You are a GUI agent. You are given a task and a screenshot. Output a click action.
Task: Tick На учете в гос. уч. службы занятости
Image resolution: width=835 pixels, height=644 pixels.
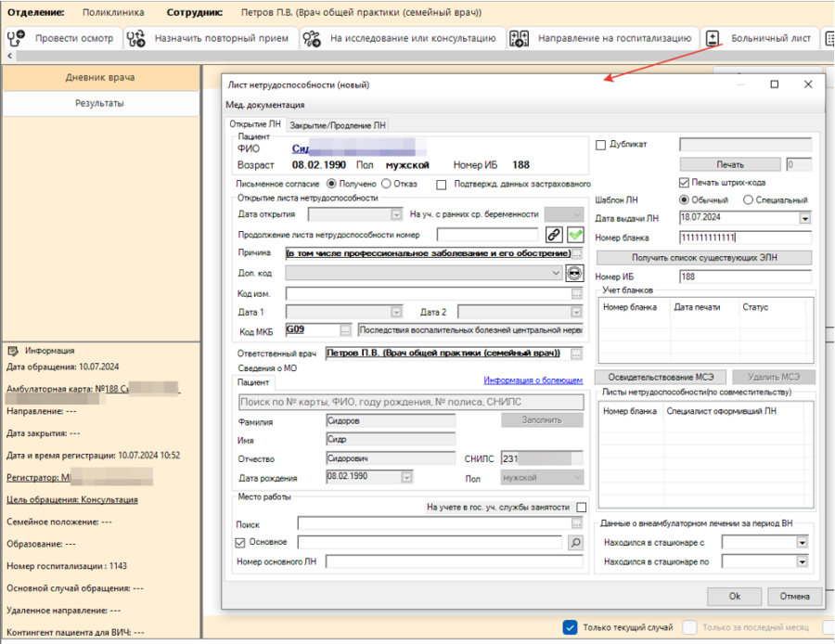tap(582, 507)
